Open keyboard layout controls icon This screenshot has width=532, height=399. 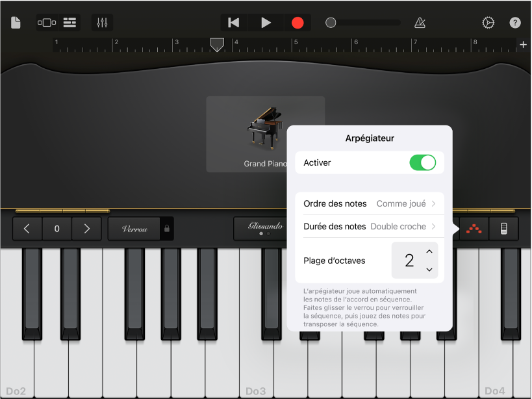click(503, 229)
